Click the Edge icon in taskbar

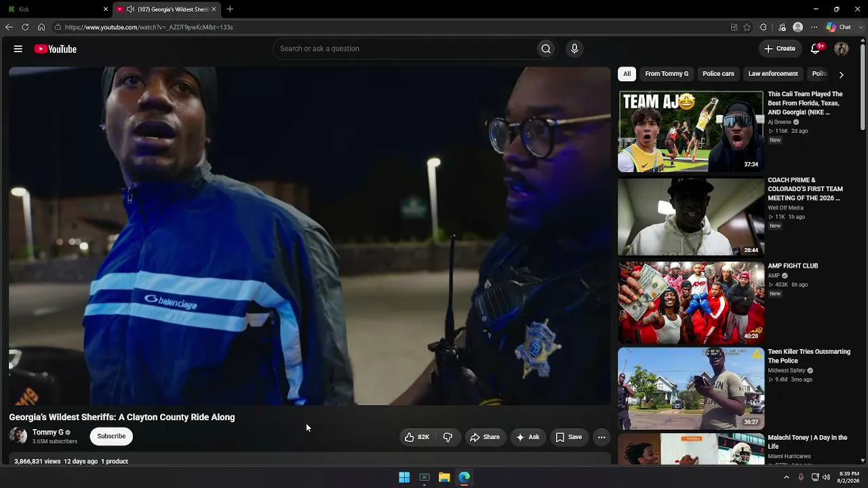pyautogui.click(x=465, y=478)
